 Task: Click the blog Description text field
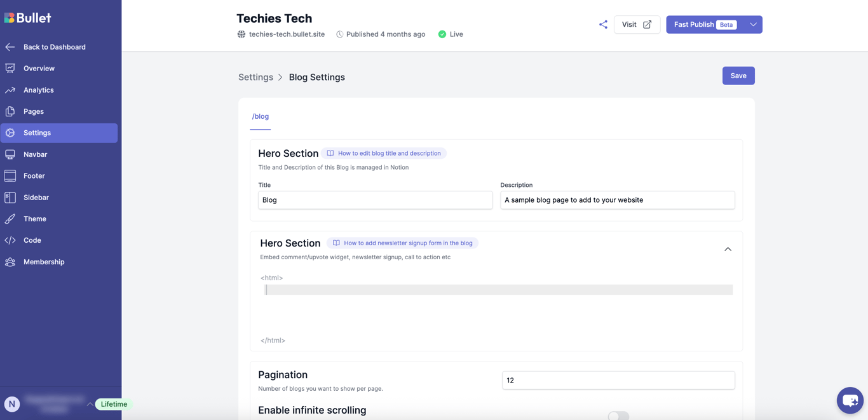click(x=617, y=200)
